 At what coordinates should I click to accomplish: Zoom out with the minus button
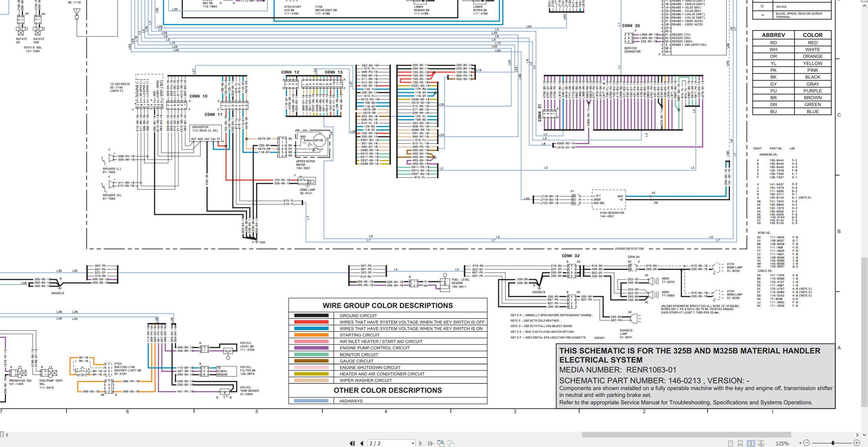coord(807,443)
